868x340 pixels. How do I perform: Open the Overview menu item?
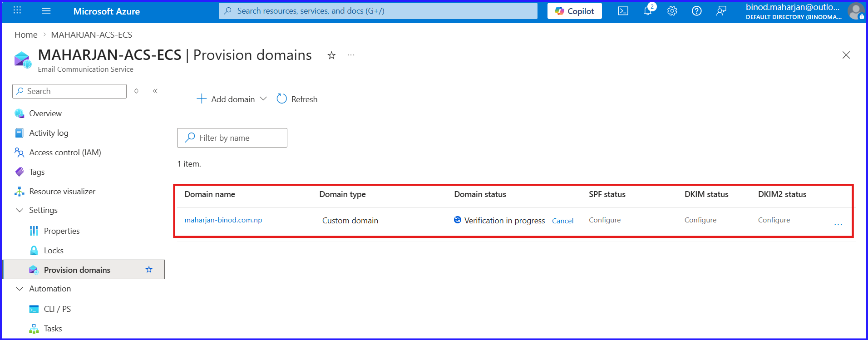pyautogui.click(x=45, y=113)
